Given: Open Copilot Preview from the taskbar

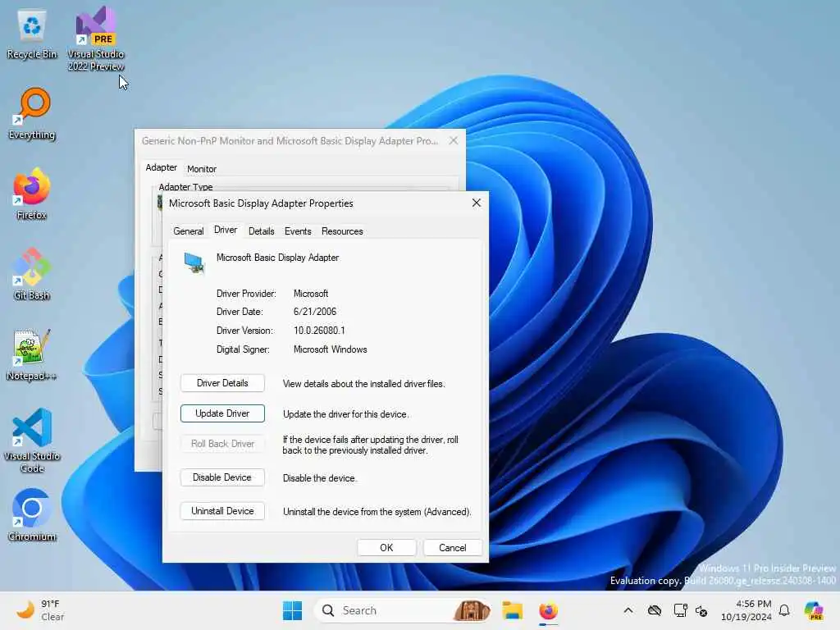Looking at the screenshot, I should pyautogui.click(x=814, y=610).
